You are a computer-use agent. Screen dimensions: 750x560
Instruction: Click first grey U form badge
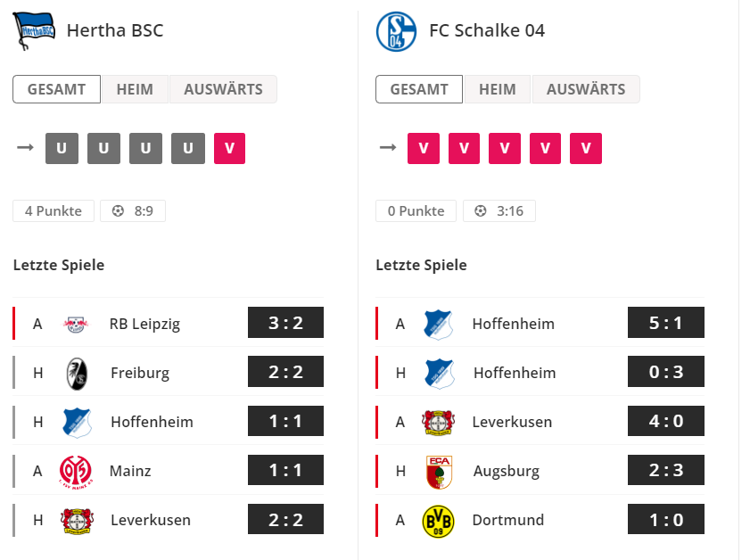62,148
